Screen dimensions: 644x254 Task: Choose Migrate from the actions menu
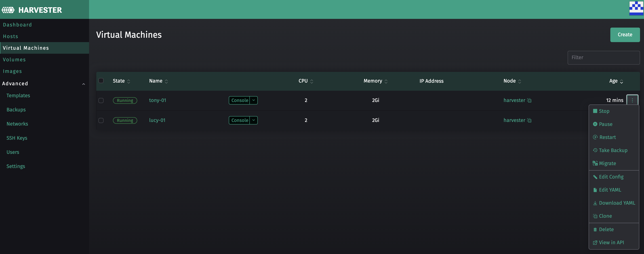tap(607, 163)
